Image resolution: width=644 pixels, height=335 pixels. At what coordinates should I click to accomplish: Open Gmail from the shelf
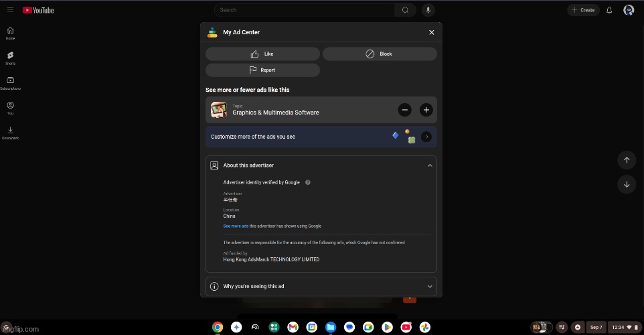pos(293,327)
